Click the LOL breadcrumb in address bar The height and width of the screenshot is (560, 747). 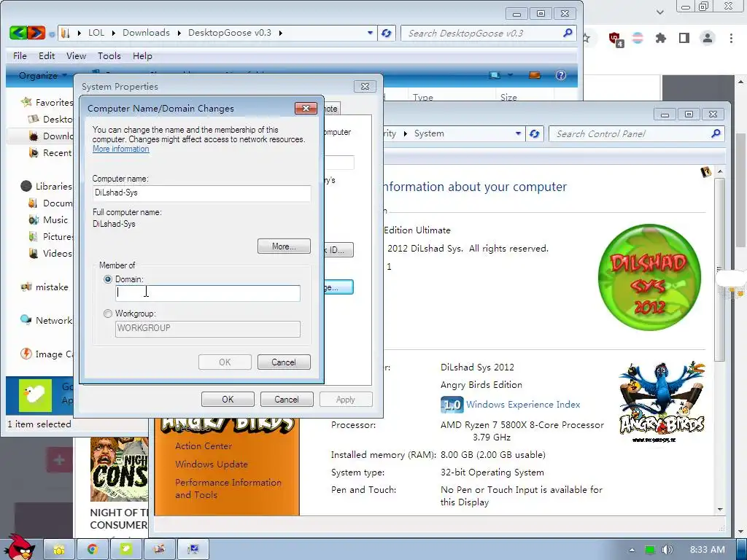(96, 32)
